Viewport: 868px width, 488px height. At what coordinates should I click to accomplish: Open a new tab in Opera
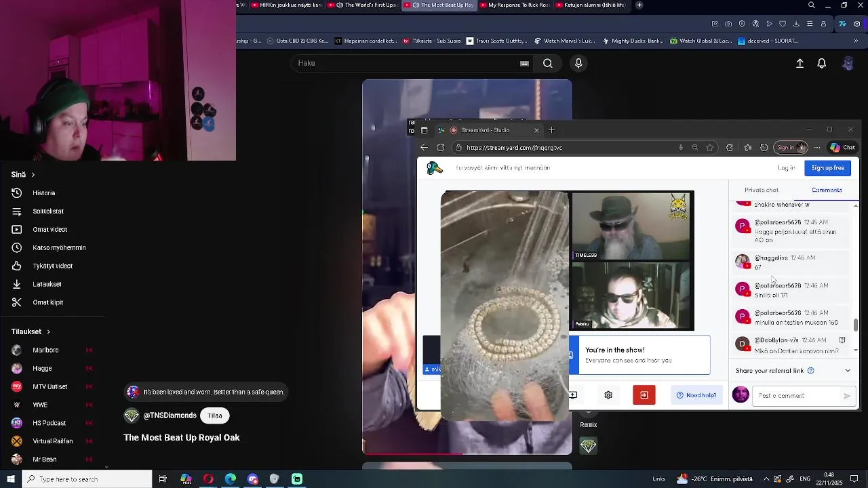pos(639,5)
